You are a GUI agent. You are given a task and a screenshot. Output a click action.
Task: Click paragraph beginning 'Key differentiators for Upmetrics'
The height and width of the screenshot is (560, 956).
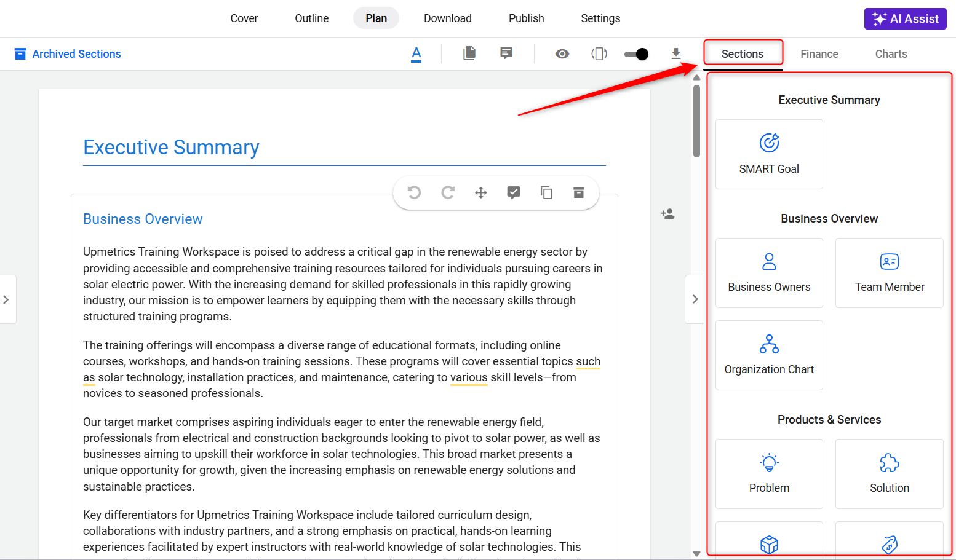click(332, 534)
